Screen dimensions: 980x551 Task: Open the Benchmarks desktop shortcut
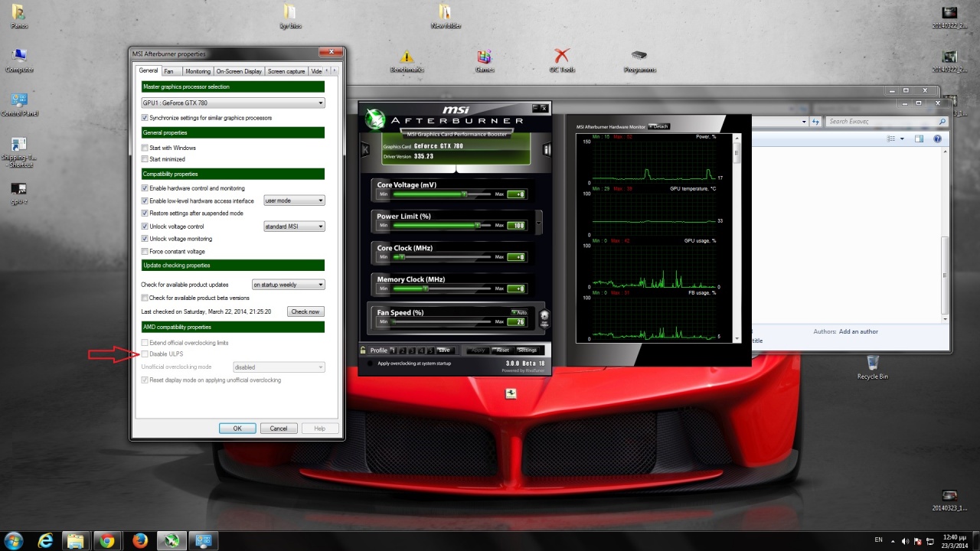(x=407, y=61)
